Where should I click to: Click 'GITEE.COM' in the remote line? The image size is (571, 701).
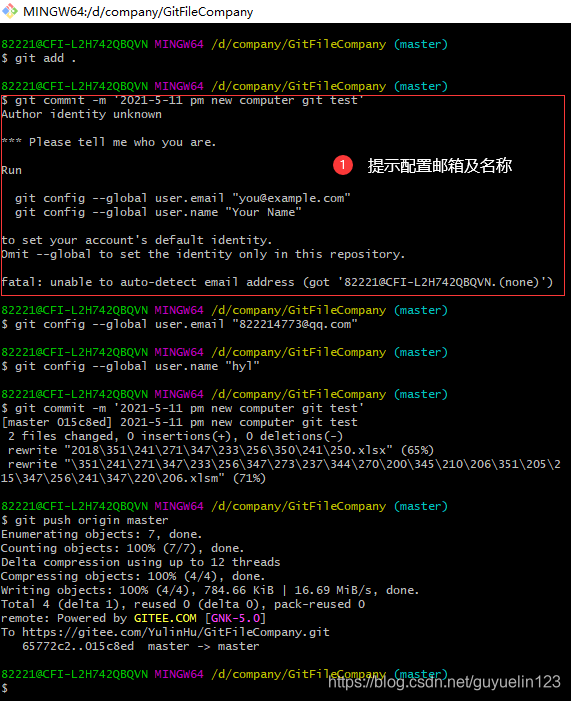pos(165,618)
